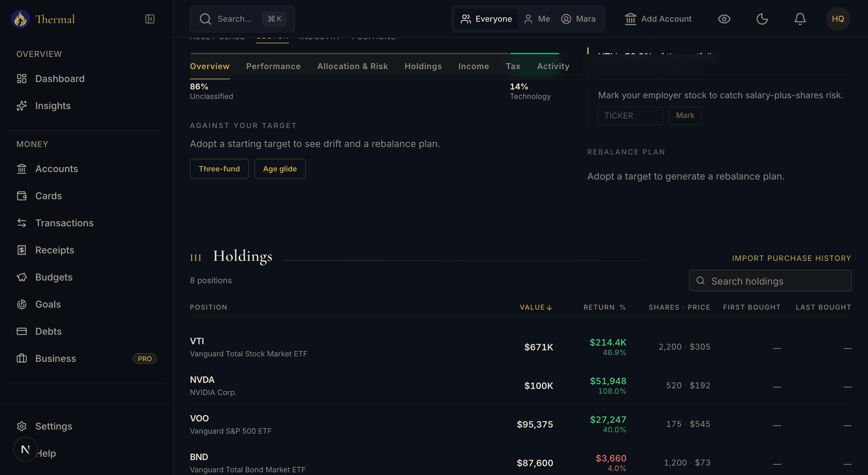Focus the TICKER input field
868x475 pixels.
631,116
